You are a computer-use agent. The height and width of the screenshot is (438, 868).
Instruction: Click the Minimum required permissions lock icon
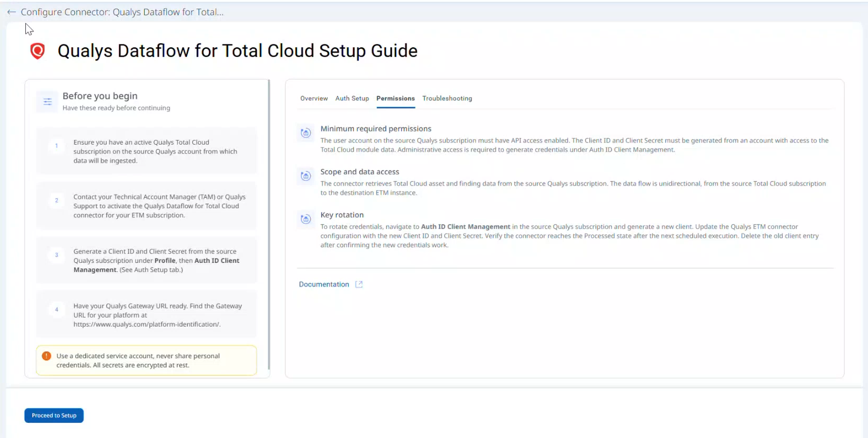(x=306, y=133)
